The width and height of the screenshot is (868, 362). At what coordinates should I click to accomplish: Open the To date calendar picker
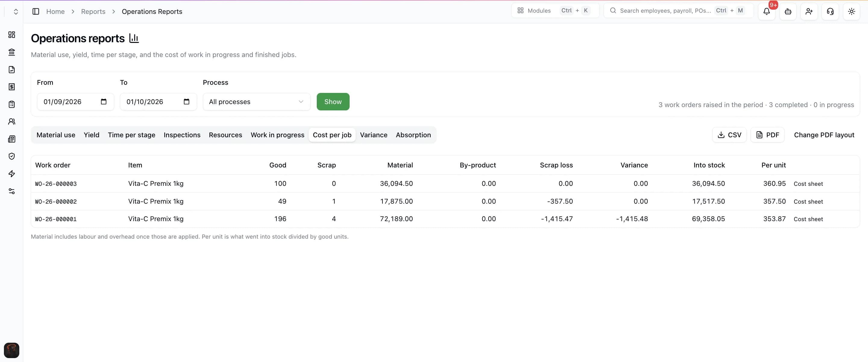coord(186,102)
